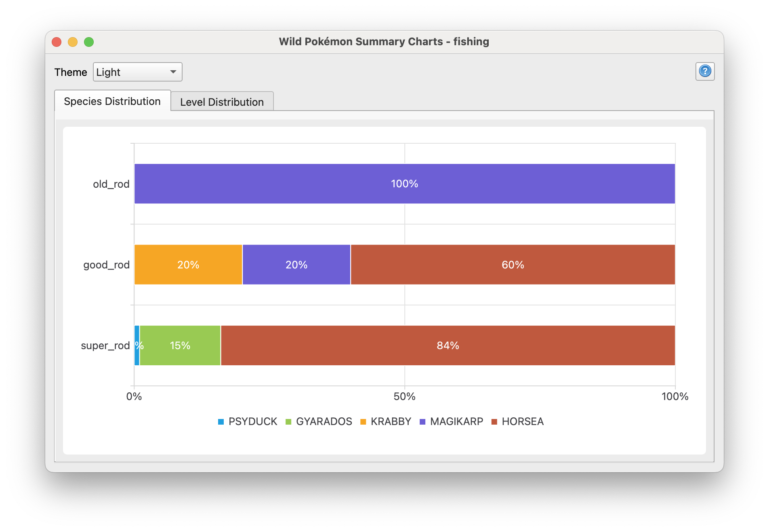Click the KRABBY legend color marker
The image size is (769, 532).
(363, 422)
